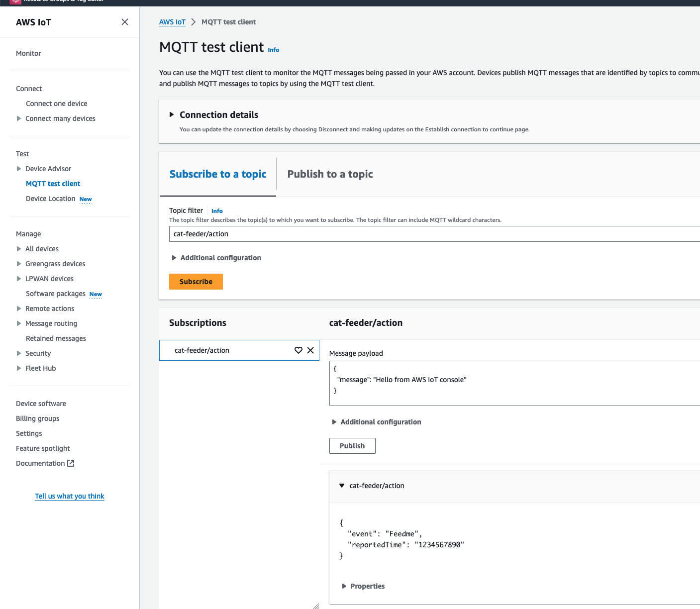Image resolution: width=700 pixels, height=609 pixels.
Task: Click the orange Subscribe button
Action: click(196, 282)
